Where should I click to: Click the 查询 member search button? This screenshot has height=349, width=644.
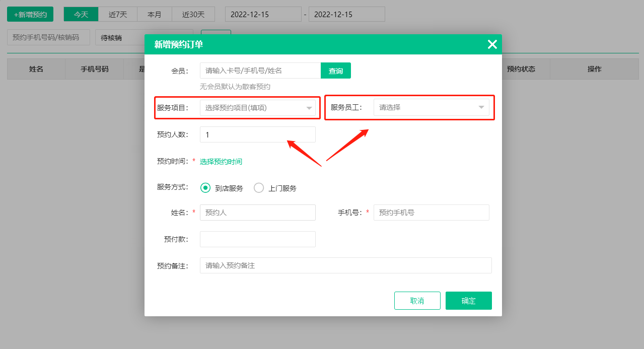pos(335,71)
